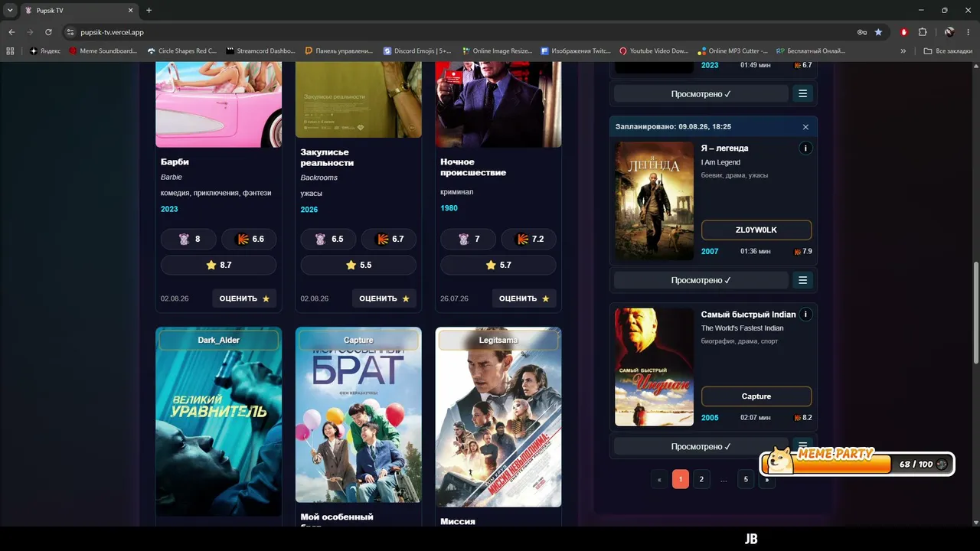Click the page vertical scrollbar thumb

(975, 314)
